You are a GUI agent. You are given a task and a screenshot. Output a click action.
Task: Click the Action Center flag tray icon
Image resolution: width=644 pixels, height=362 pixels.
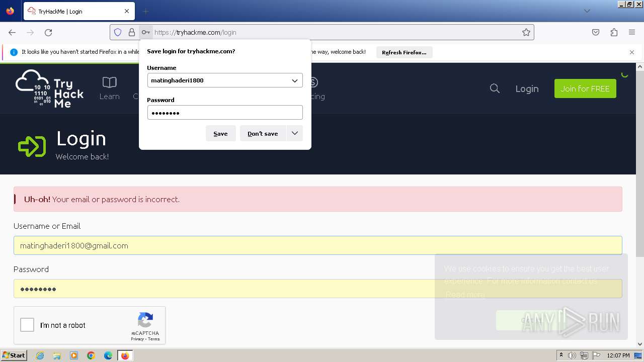596,355
